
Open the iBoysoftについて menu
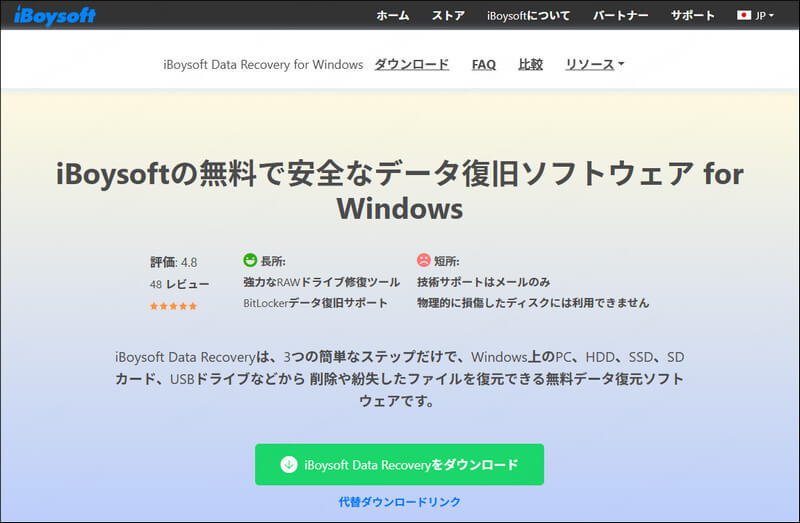coord(528,15)
